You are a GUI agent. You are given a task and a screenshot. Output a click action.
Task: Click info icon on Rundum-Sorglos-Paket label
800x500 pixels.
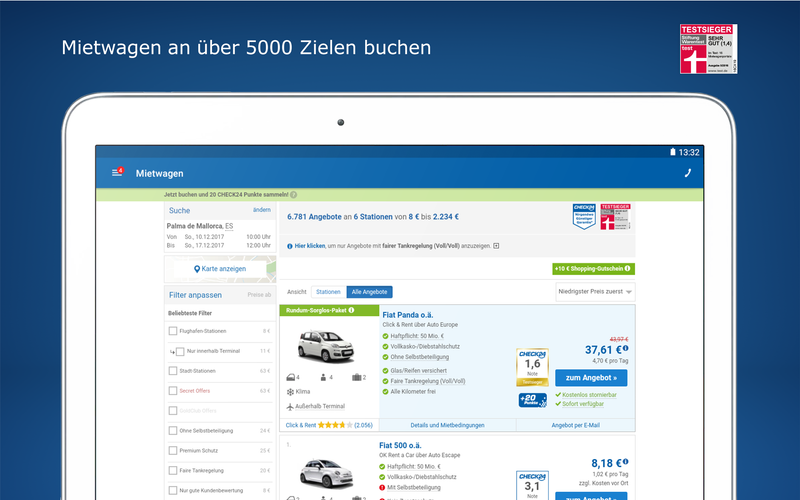click(351, 310)
